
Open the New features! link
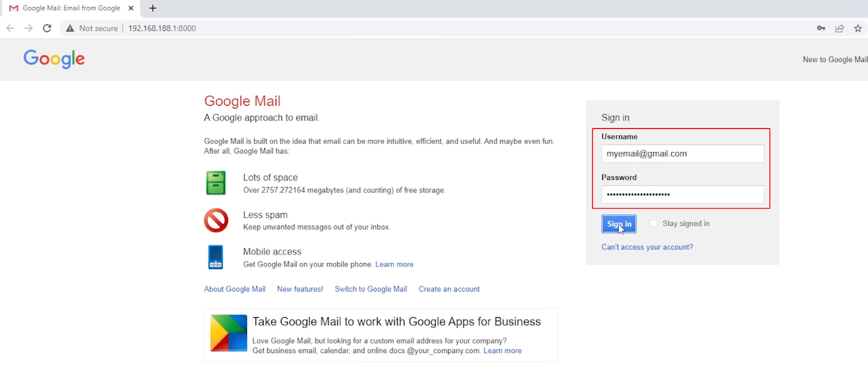pyautogui.click(x=300, y=289)
